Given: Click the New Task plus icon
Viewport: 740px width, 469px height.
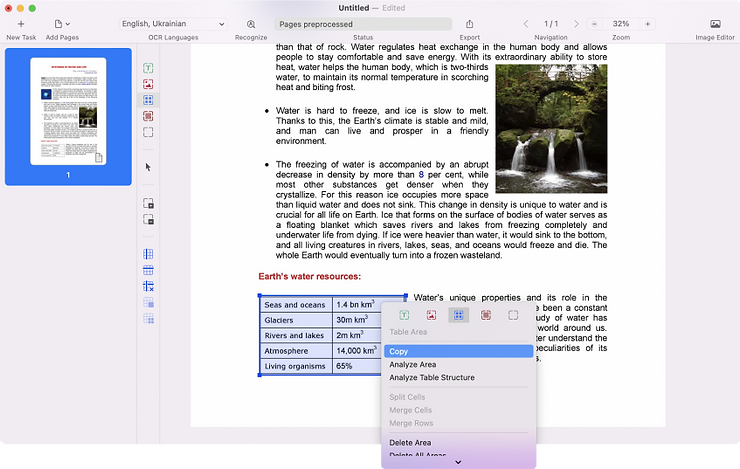Looking at the screenshot, I should [x=21, y=24].
